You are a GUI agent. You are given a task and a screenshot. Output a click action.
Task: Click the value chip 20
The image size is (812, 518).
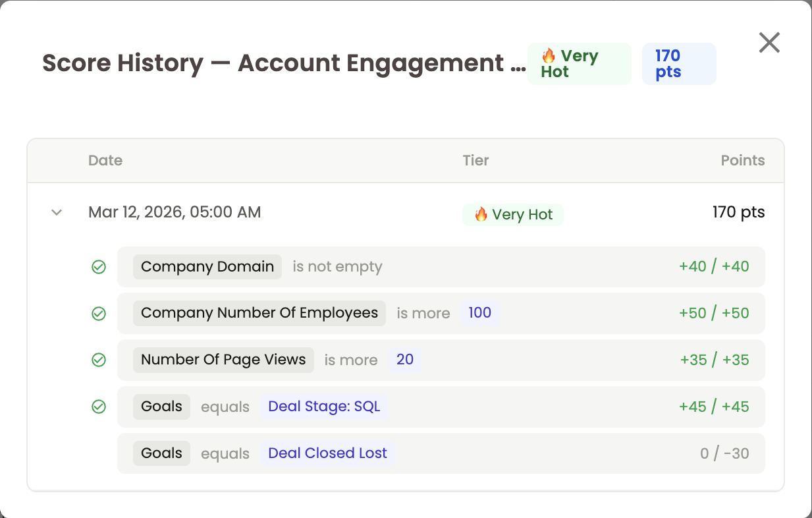click(405, 360)
